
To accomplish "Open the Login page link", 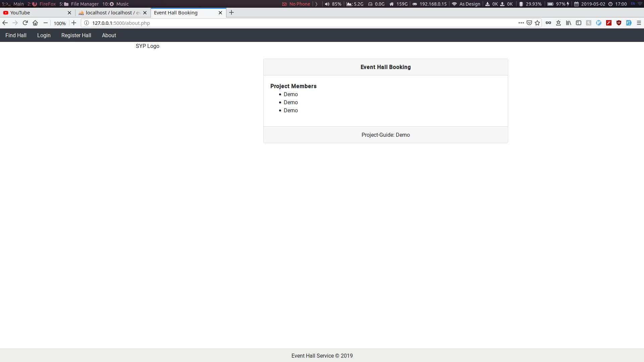I will (44, 35).
